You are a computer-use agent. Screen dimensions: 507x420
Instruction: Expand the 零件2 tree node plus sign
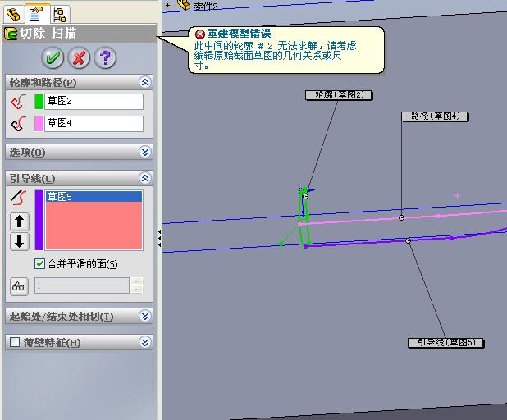coord(168,5)
